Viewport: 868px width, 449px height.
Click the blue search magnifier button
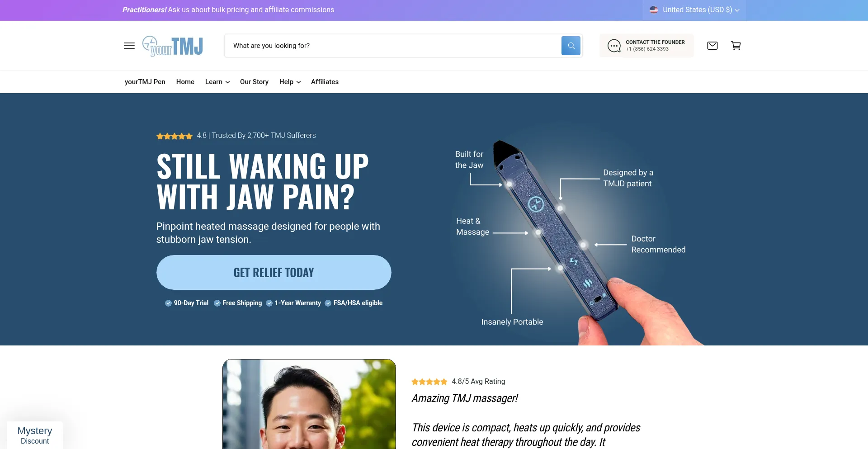(571, 46)
